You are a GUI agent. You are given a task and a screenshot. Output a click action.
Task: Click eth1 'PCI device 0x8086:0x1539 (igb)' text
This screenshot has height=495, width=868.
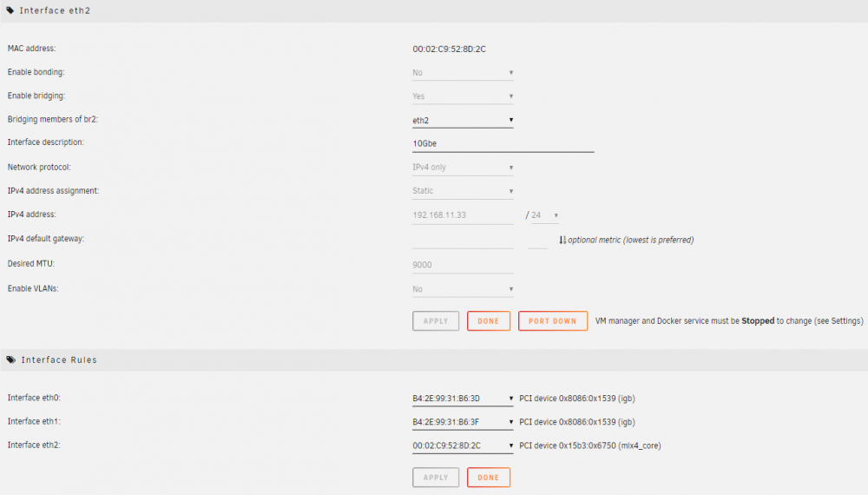[x=577, y=422]
